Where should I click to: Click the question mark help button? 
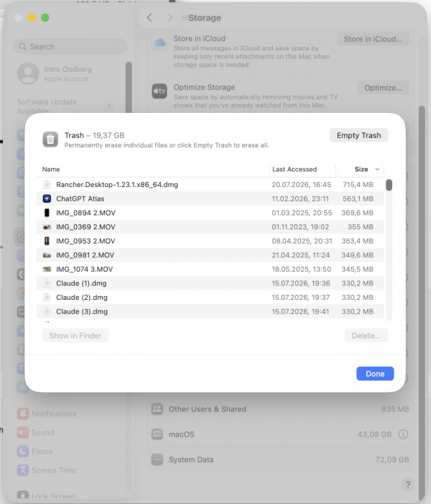click(x=408, y=485)
